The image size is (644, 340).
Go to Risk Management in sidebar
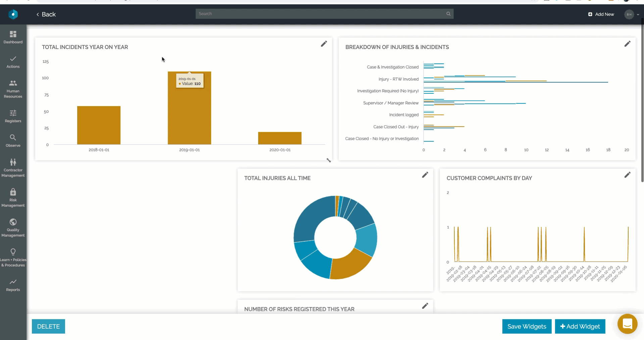coord(13,197)
